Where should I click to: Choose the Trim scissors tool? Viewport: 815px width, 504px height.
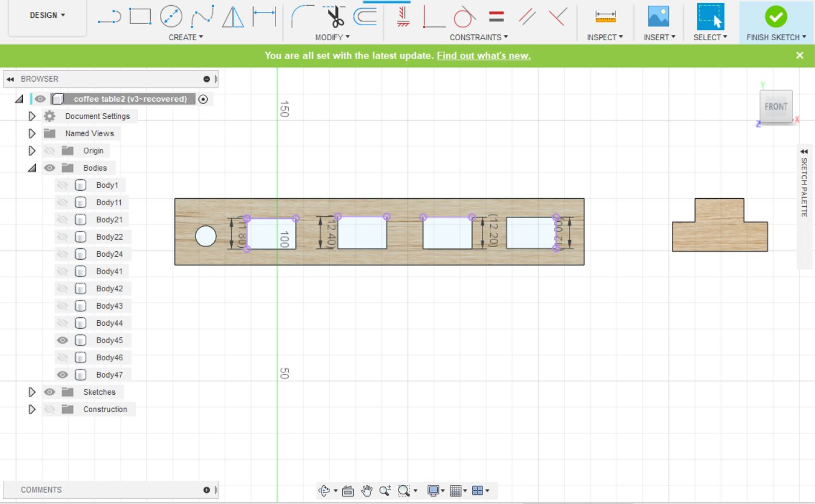tap(335, 17)
